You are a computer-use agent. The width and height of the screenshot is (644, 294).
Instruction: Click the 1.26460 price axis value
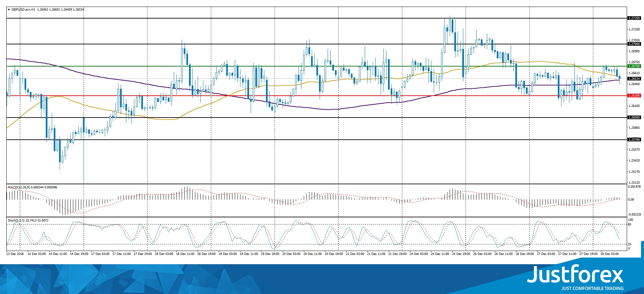click(x=634, y=84)
